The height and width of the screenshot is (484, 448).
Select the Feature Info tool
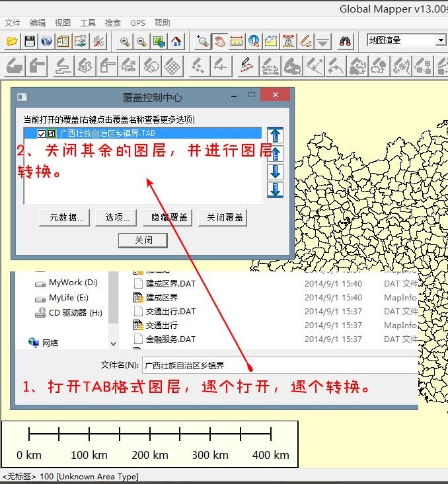[x=254, y=41]
